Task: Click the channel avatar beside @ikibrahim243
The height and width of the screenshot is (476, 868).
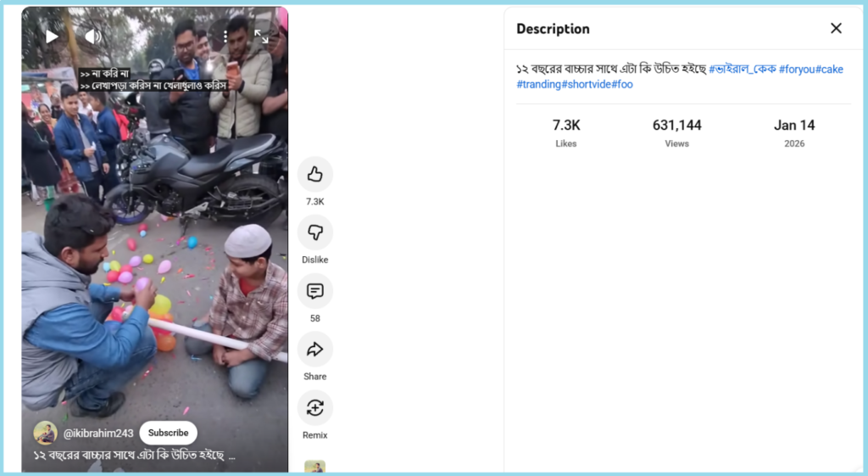Action: click(45, 433)
